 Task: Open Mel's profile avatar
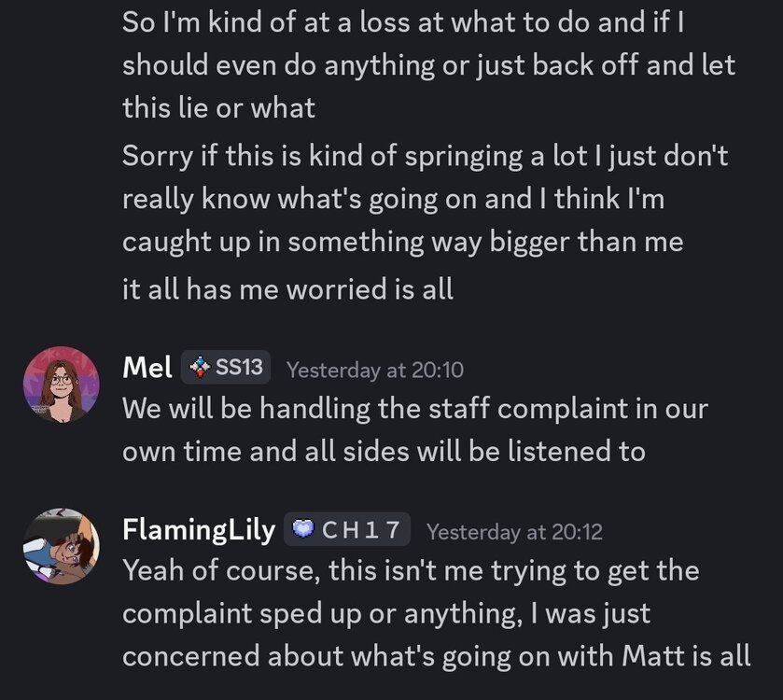click(62, 385)
